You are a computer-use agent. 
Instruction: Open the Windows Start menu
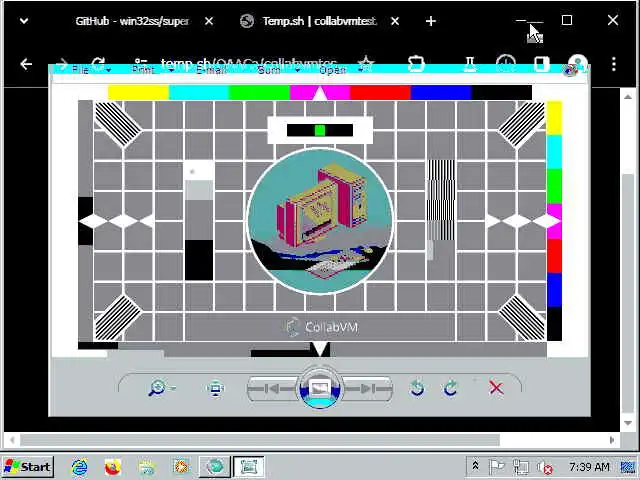coord(28,467)
